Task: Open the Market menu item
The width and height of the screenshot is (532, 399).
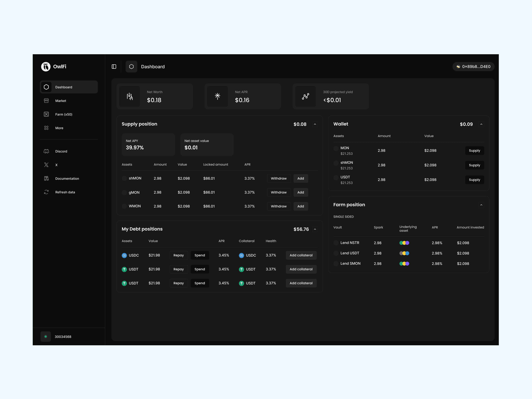Action: point(61,101)
